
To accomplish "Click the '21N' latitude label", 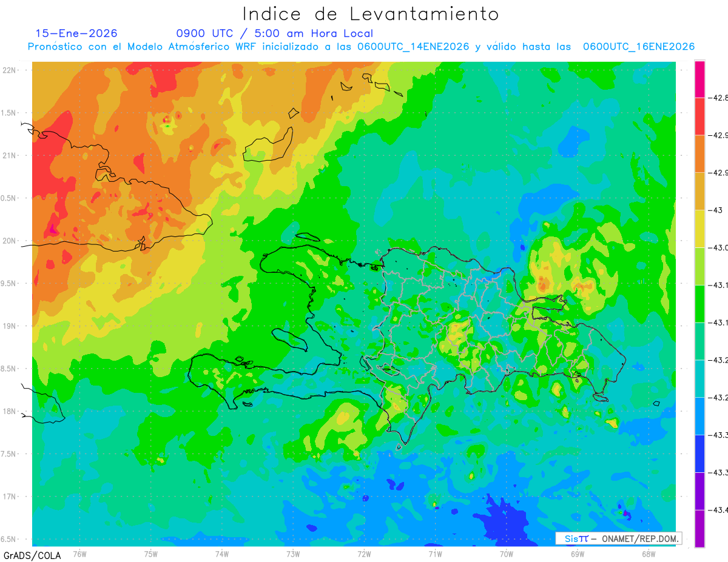I will (10, 155).
